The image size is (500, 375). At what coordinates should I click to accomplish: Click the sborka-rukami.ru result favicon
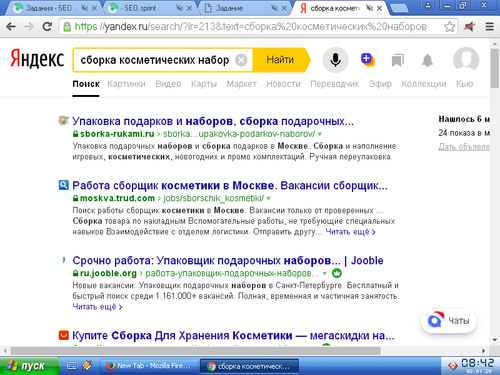click(63, 121)
